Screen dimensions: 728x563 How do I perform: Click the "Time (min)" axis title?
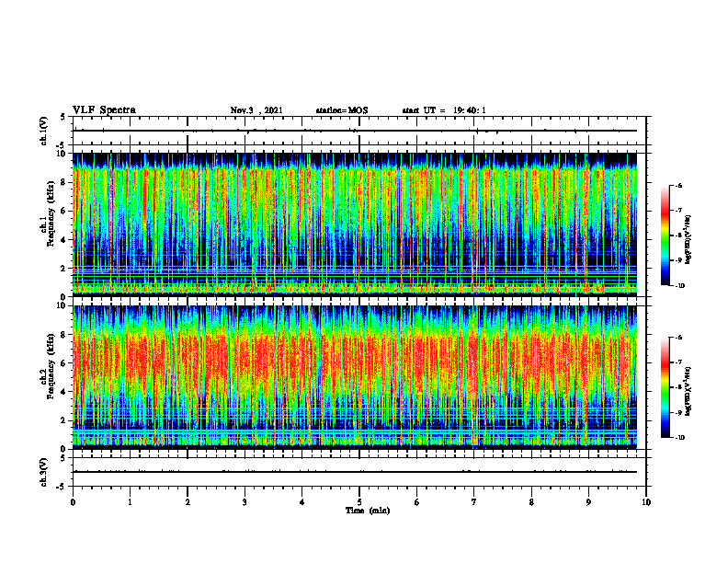[368, 511]
